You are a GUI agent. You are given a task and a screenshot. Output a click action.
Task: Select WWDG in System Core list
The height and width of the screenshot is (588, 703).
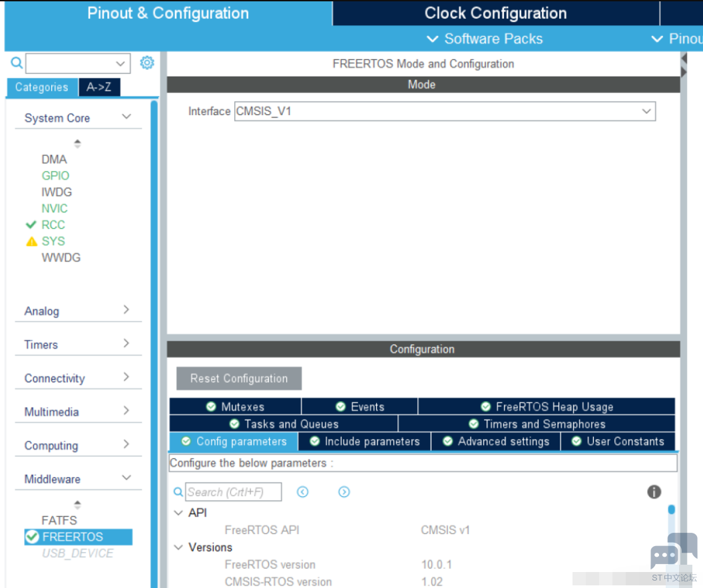61,258
